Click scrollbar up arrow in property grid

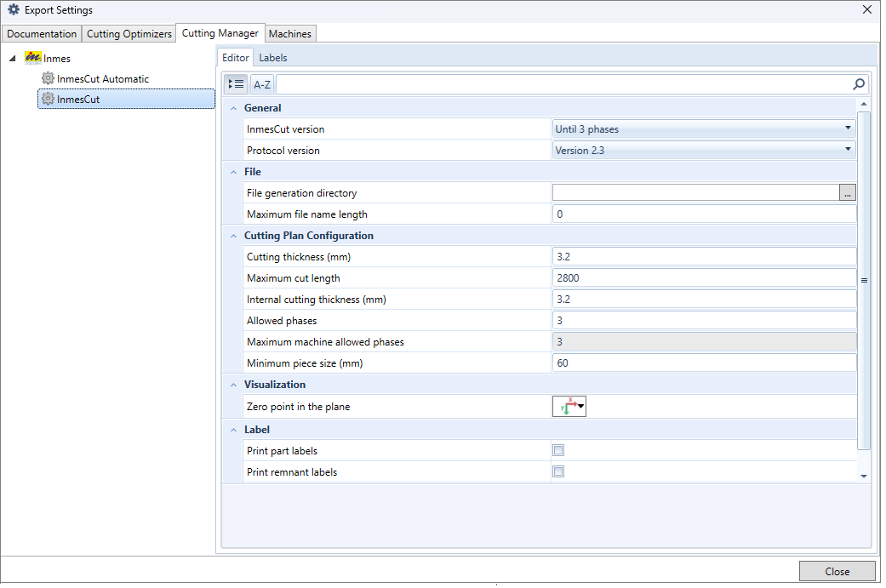863,104
